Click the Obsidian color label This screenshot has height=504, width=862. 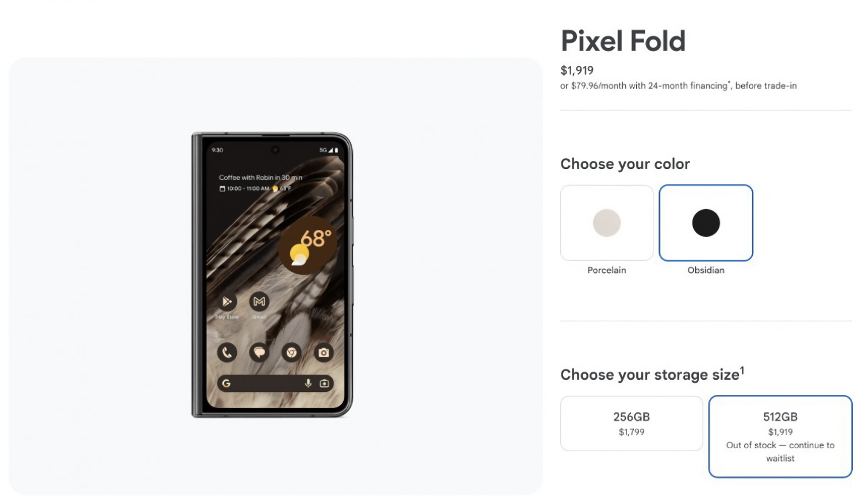(706, 270)
